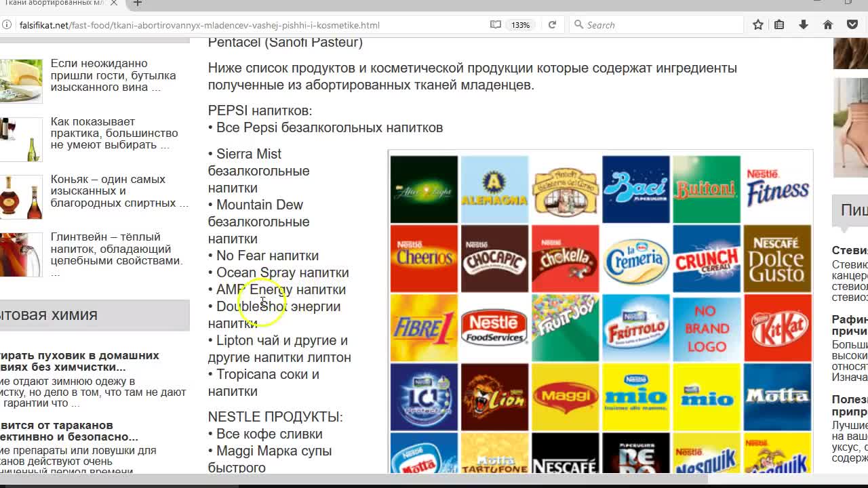Open the 'Бытовая химия' section header
This screenshot has width=868, height=488.
tap(95, 315)
